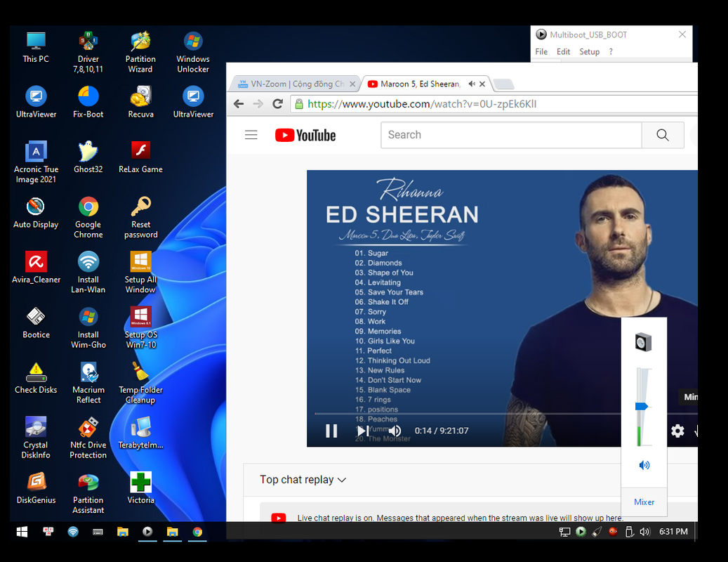Click speaker device icon in volume popup
Screen dimensions: 728x562
[x=644, y=342]
